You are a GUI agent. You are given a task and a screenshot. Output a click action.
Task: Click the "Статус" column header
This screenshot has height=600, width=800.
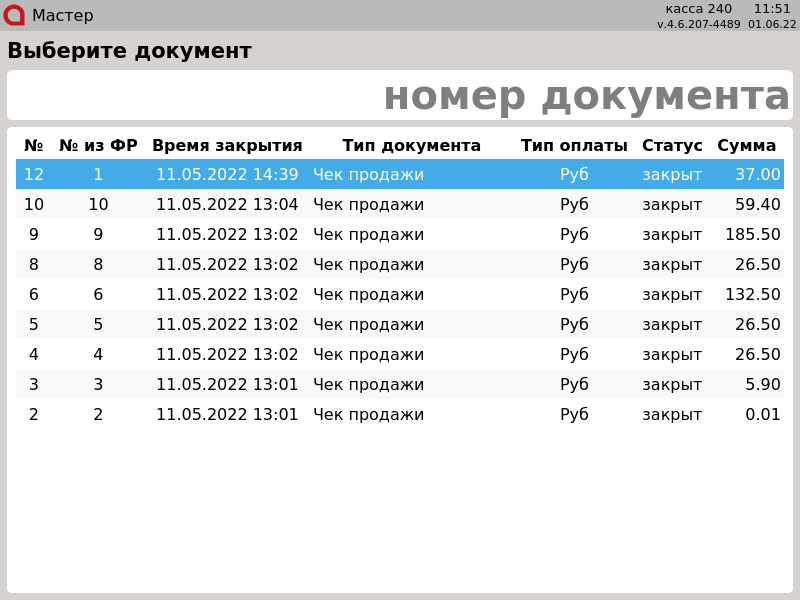672,146
